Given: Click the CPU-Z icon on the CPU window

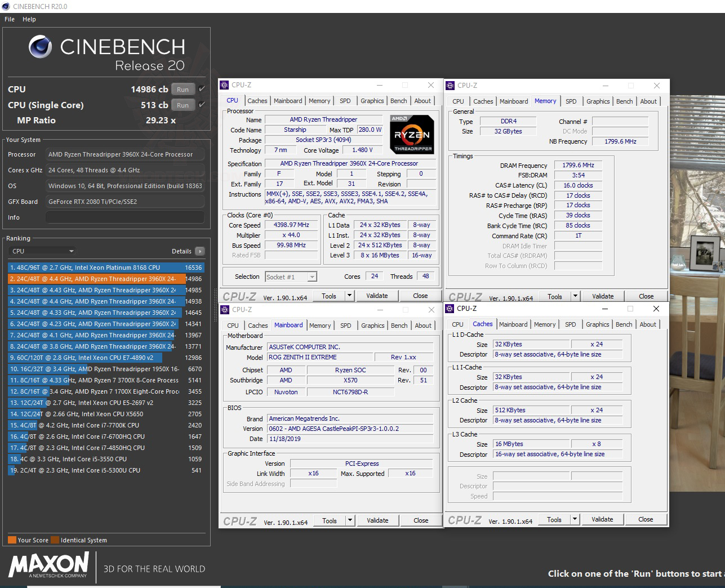Looking at the screenshot, I should click(x=225, y=85).
